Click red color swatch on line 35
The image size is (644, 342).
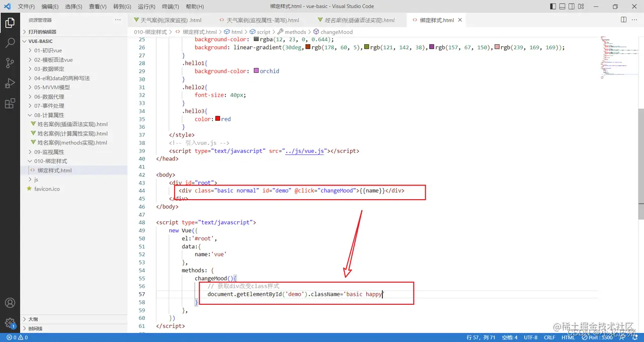217,119
